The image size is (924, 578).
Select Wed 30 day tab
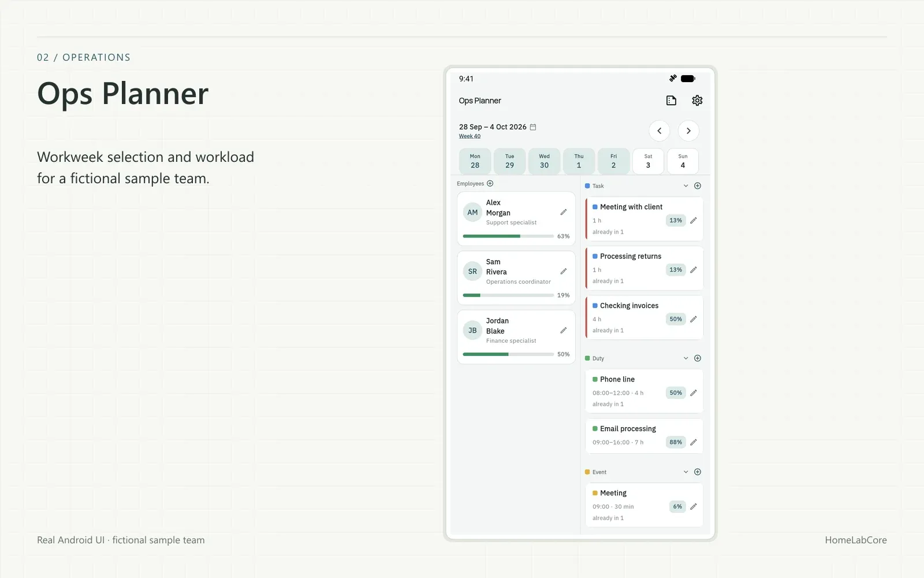[x=544, y=161]
